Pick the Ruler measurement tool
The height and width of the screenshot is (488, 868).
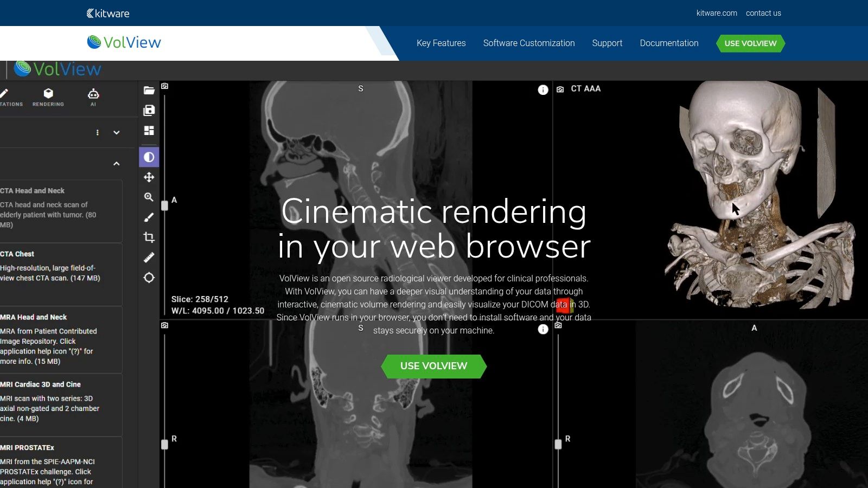[149, 257]
